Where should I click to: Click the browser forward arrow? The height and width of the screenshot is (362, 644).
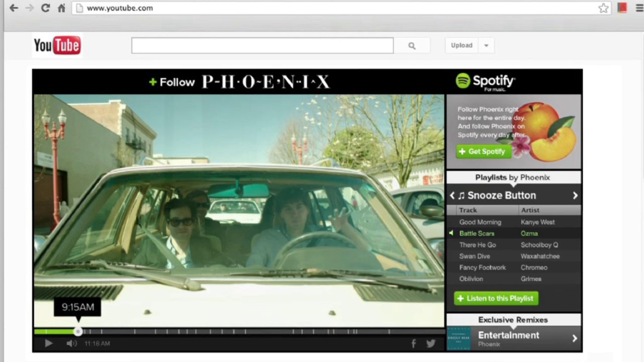(30, 8)
